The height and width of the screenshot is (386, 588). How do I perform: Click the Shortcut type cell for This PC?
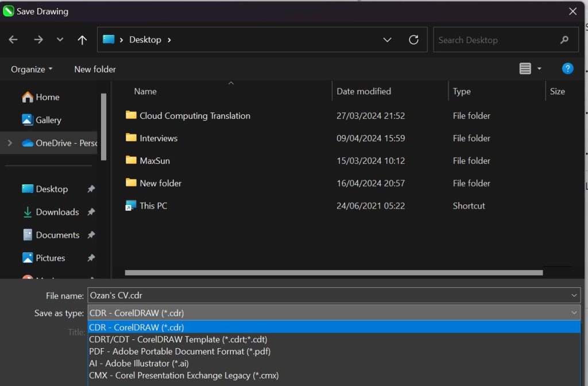pyautogui.click(x=469, y=206)
